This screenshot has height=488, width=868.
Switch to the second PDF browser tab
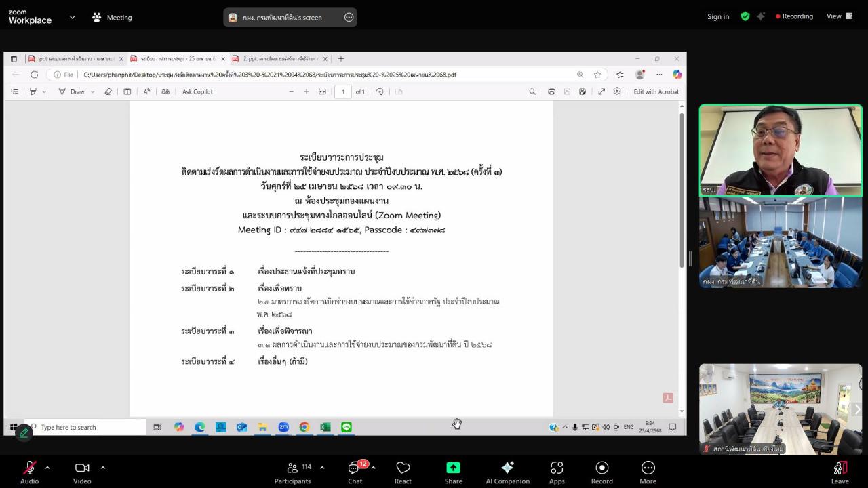click(170, 59)
